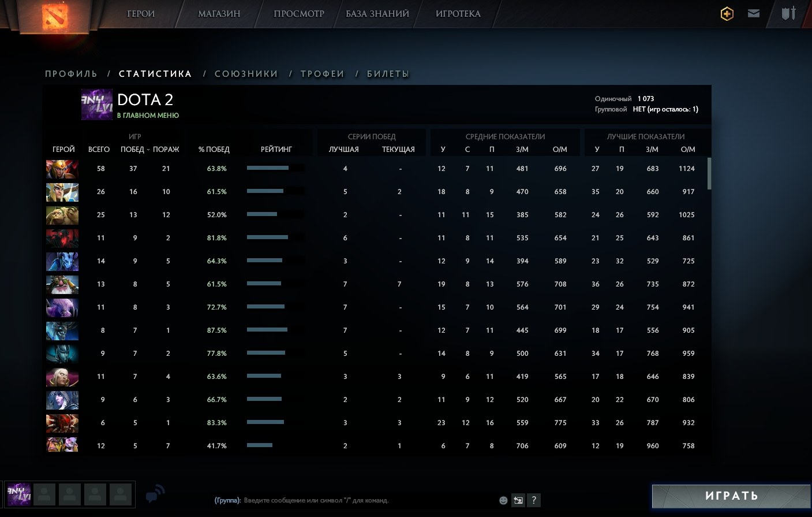
Task: Sort by ГЕРОЙ column header
Action: (x=63, y=149)
